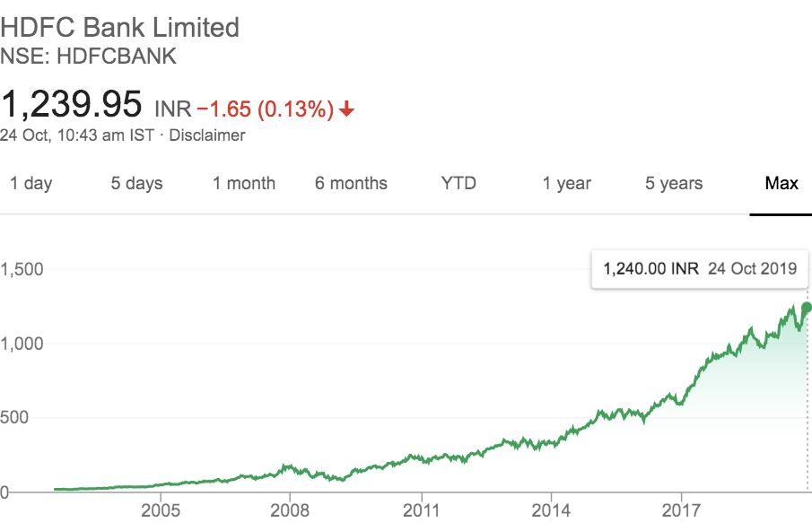Image resolution: width=812 pixels, height=531 pixels.
Task: Click the 2017 x-axis label
Action: (x=681, y=511)
